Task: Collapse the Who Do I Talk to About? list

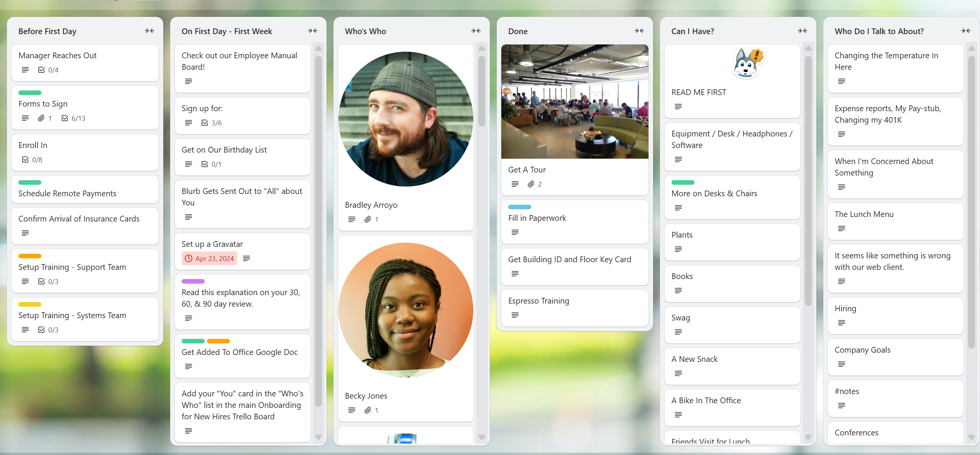Action: coord(966,31)
